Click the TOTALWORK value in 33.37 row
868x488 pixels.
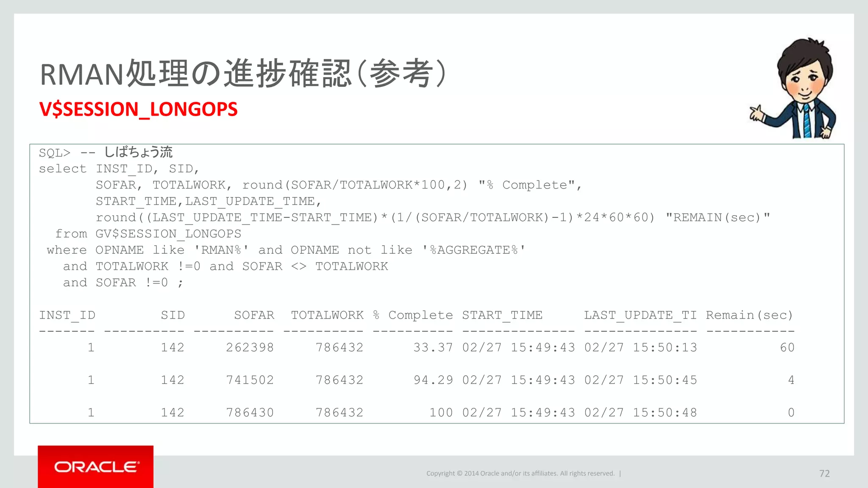(339, 348)
